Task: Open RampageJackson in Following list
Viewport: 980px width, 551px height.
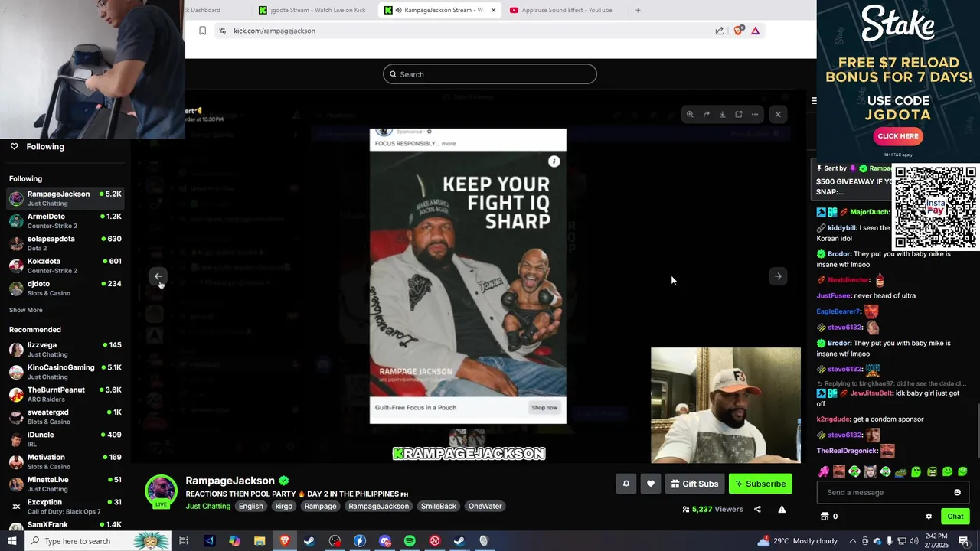Action: point(65,198)
